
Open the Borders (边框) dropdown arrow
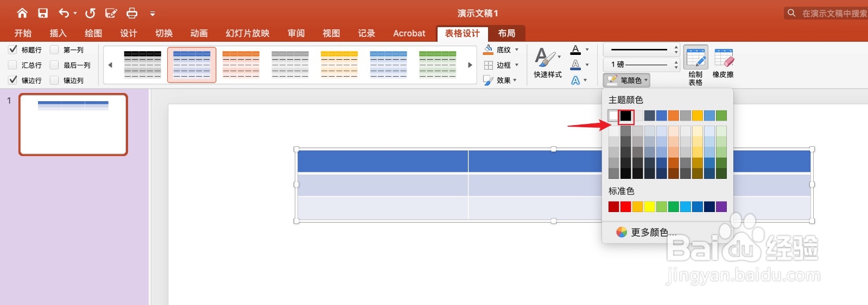516,65
